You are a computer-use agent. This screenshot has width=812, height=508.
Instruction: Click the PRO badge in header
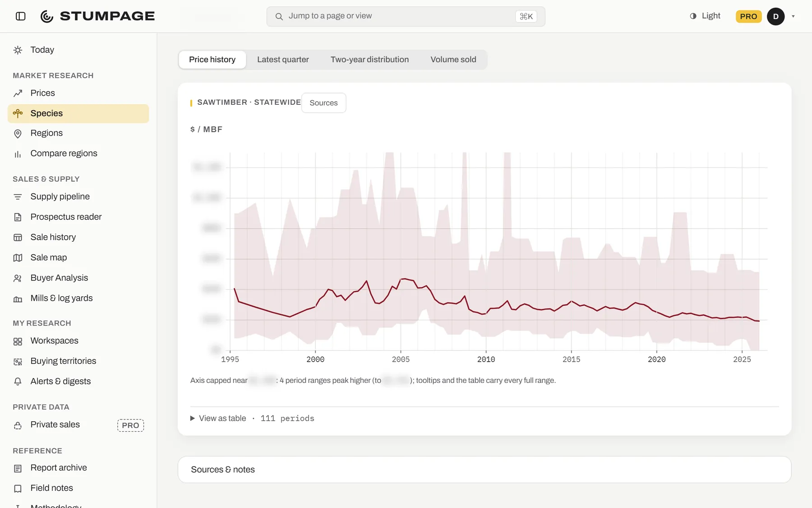coord(748,16)
